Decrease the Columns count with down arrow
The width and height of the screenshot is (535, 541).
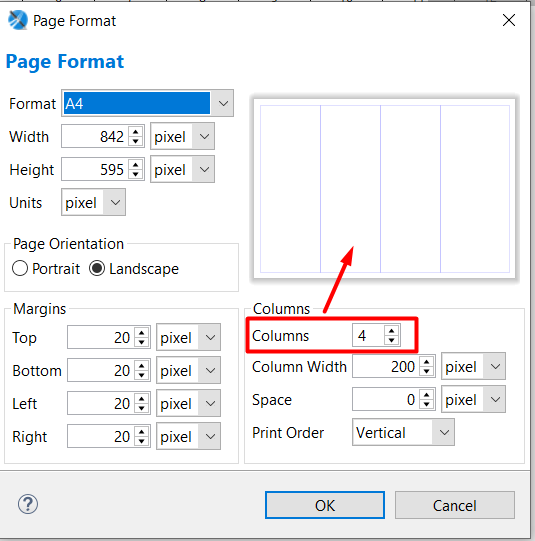[x=391, y=340]
